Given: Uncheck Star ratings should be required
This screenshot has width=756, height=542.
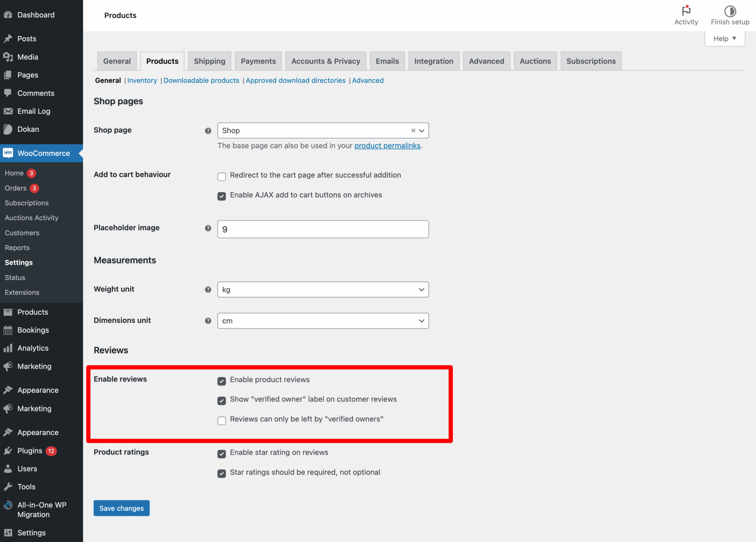Looking at the screenshot, I should coord(222,473).
